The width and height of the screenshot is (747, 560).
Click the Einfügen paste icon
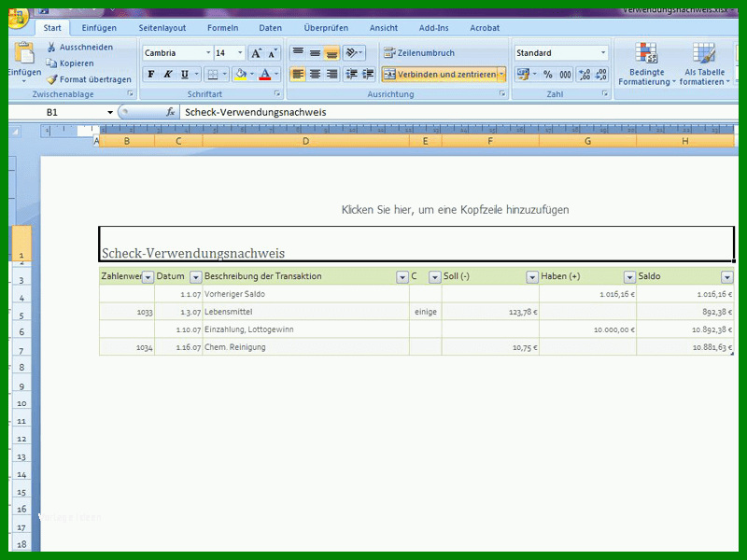(24, 53)
